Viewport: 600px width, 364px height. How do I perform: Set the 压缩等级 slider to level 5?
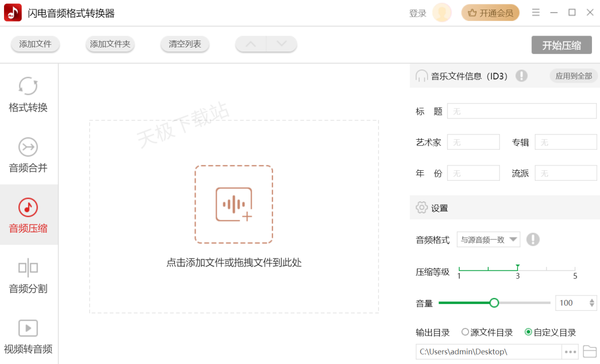575,269
